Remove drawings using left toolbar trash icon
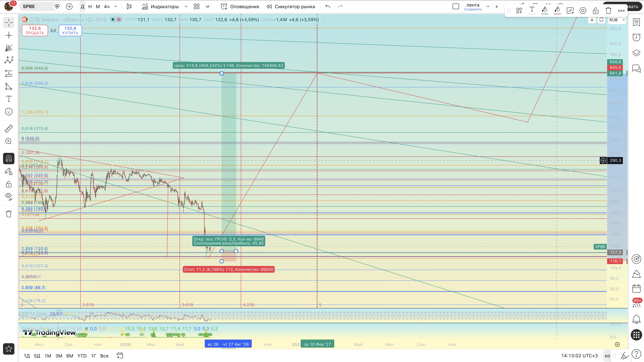This screenshot has width=644, height=362. (9, 214)
